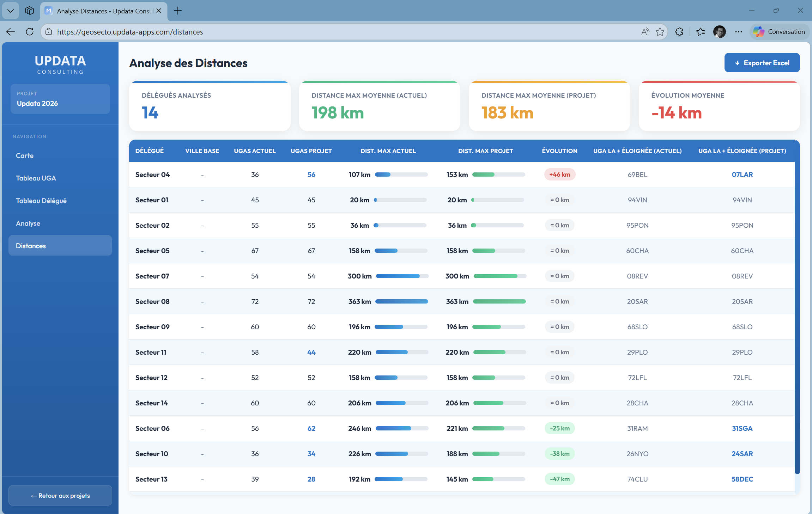Open the browser settings ellipsis menu
The width and height of the screenshot is (812, 514).
point(739,32)
